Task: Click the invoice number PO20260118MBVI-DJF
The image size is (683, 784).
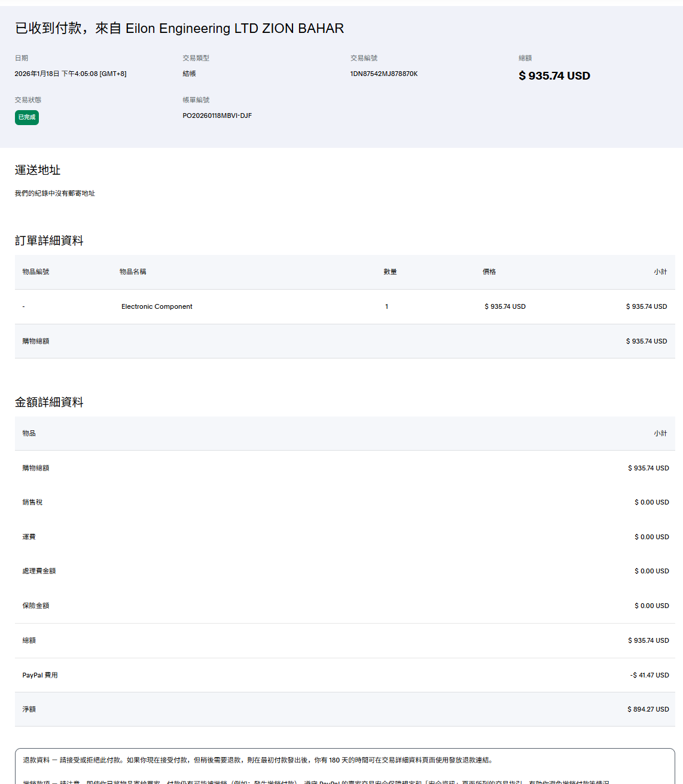Action: click(217, 116)
